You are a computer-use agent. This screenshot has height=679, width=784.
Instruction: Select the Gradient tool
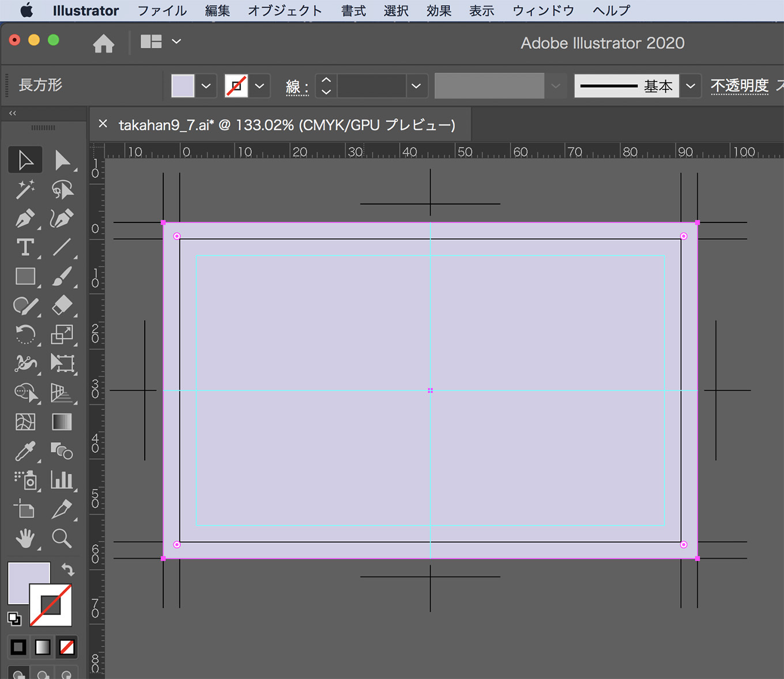tap(62, 422)
